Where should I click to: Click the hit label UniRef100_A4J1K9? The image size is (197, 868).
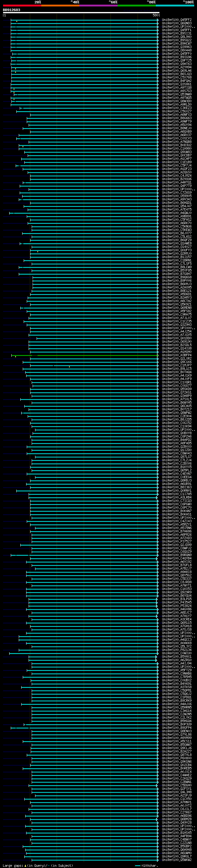[177, 375]
